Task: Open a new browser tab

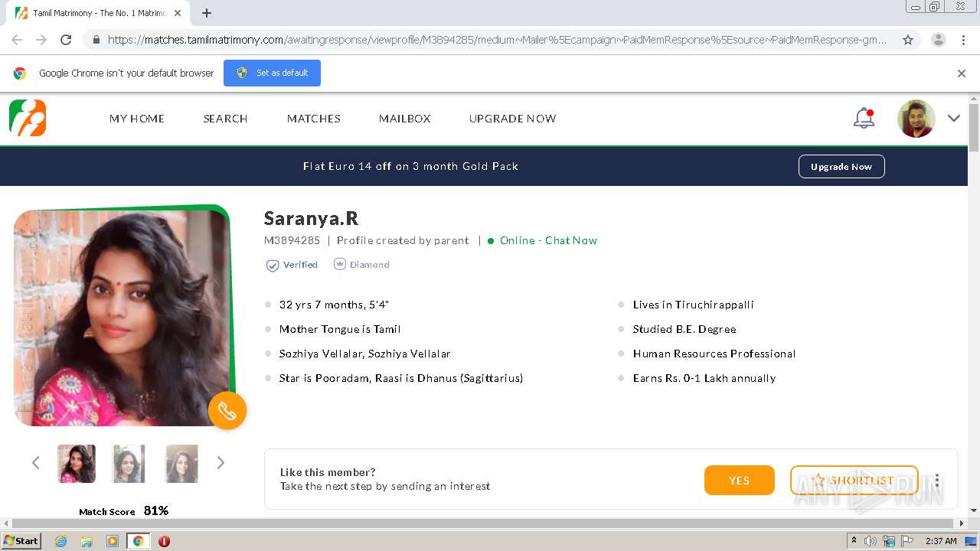Action: pos(207,13)
